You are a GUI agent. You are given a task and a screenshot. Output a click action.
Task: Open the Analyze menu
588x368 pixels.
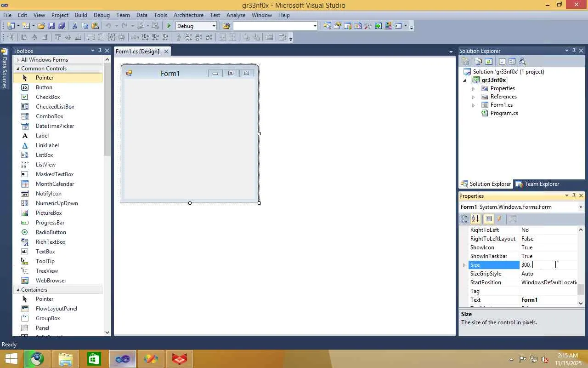point(236,15)
